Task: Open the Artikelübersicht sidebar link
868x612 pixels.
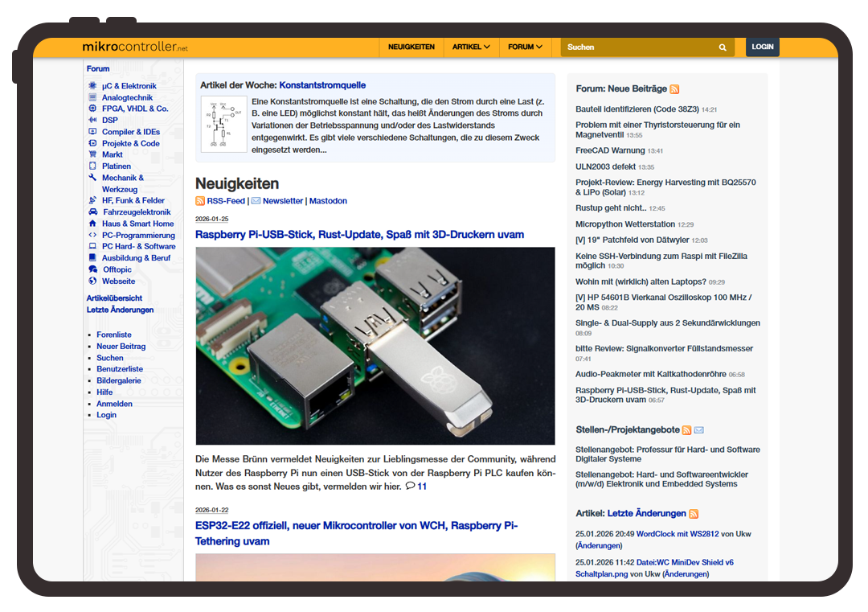Action: (114, 298)
